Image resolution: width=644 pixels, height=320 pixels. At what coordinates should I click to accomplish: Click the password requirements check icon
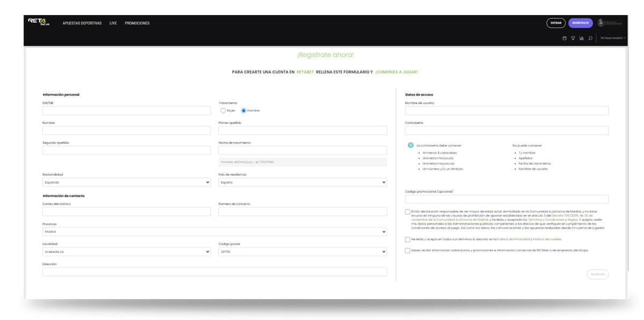coord(411,145)
